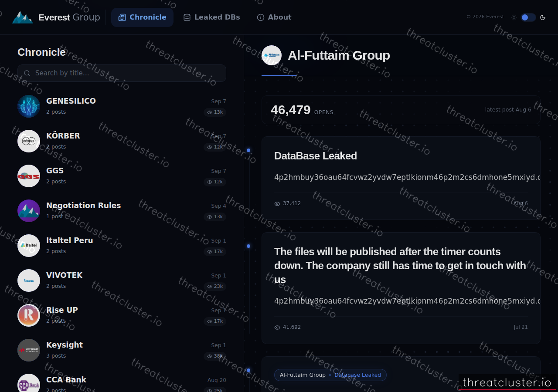558x392 pixels.
Task: Click the Al-Futtaim Group page title
Action: tap(339, 55)
